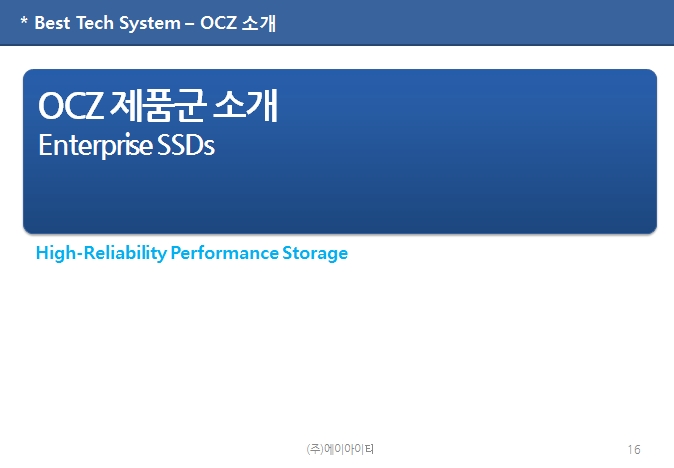Click the "High-Reliability" text in the tagline
Screen dimensions: 674x468
[x=101, y=253]
